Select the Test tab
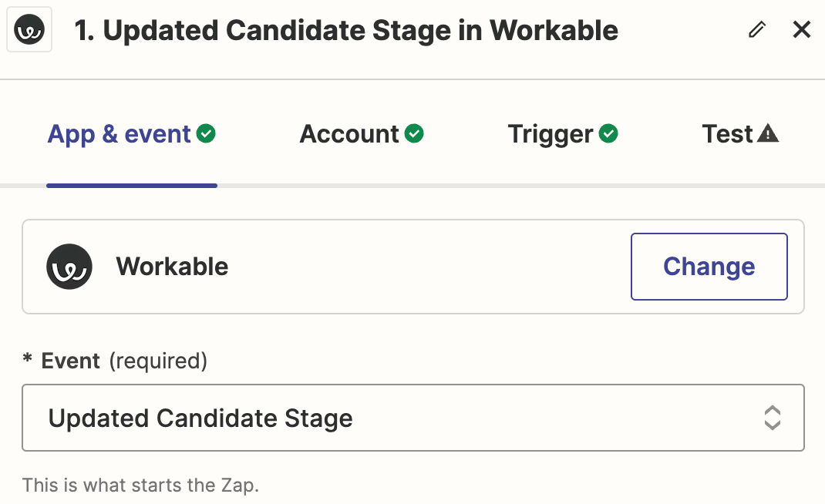Viewport: 825px width, 504px height. coord(727,134)
